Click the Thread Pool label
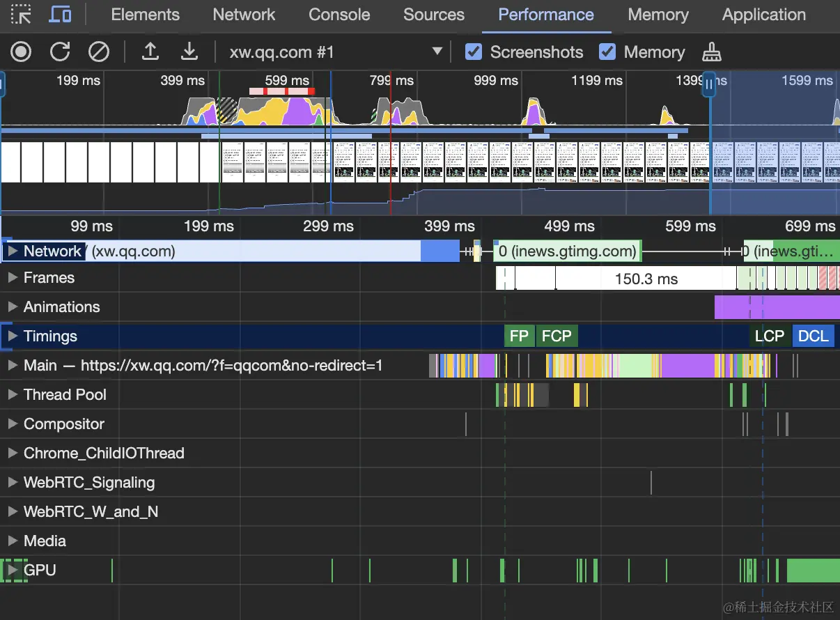Viewport: 840px width, 620px height. tap(65, 394)
